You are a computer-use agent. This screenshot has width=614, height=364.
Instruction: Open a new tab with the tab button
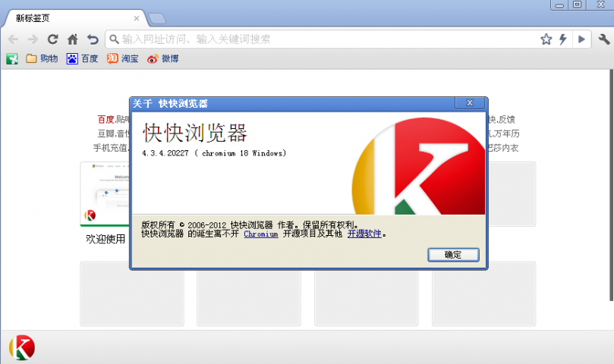coord(157,18)
